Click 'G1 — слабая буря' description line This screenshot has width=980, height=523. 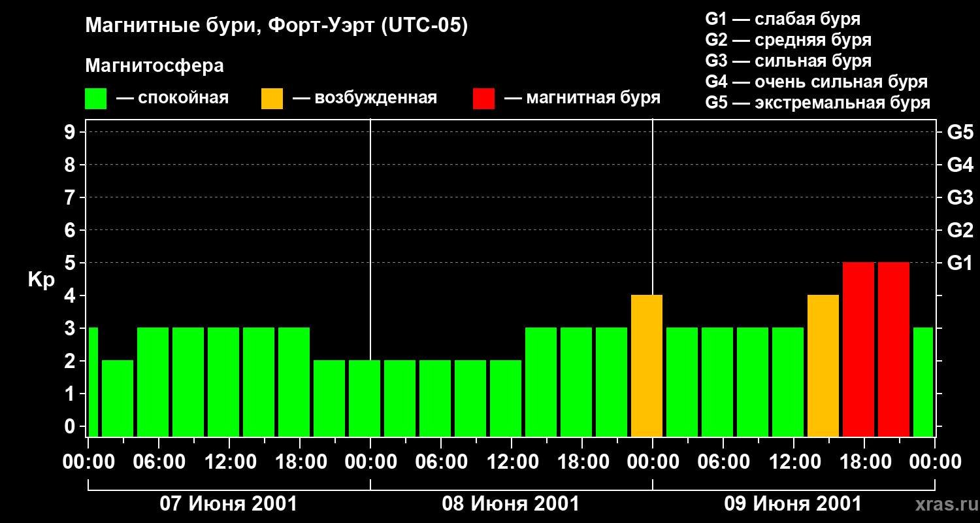click(x=783, y=18)
